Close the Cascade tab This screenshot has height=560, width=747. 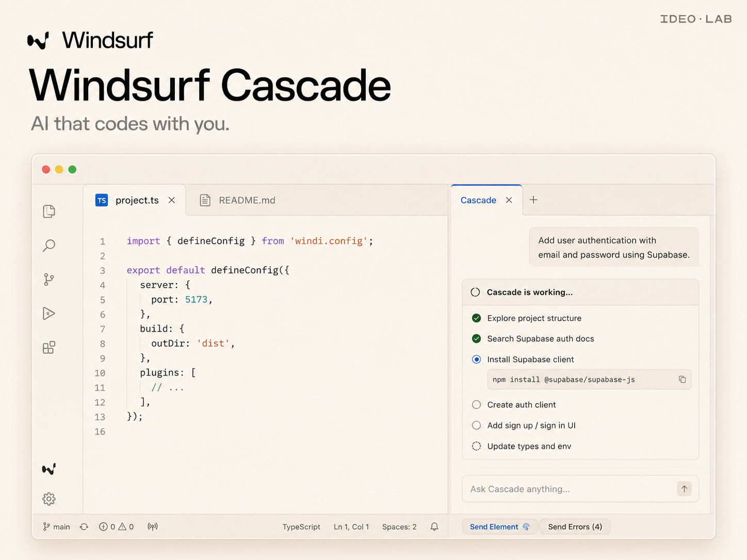509,200
